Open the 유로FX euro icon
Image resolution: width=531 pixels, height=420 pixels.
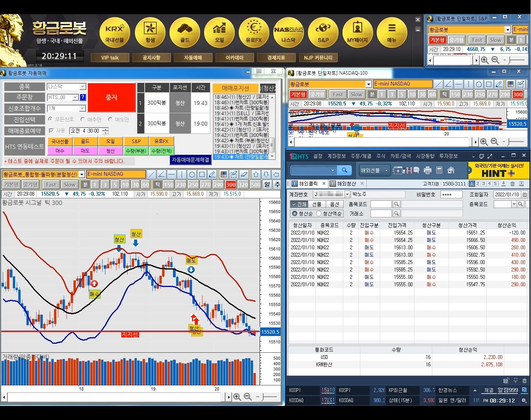point(254,33)
